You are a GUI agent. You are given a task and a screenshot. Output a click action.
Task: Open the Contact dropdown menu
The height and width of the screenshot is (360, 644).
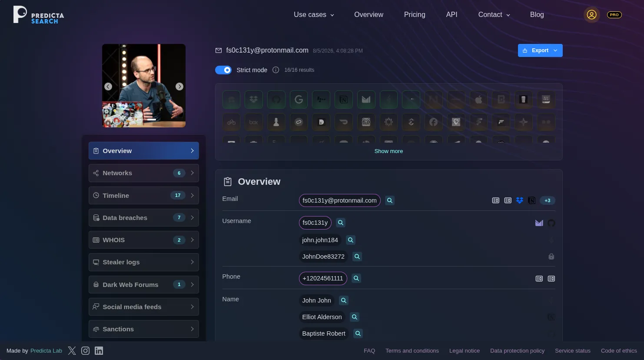coord(494,15)
